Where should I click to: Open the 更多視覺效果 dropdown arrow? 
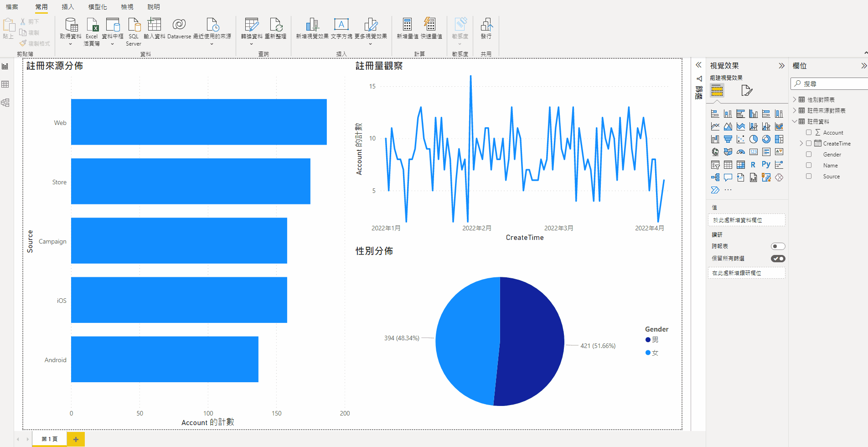371,44
